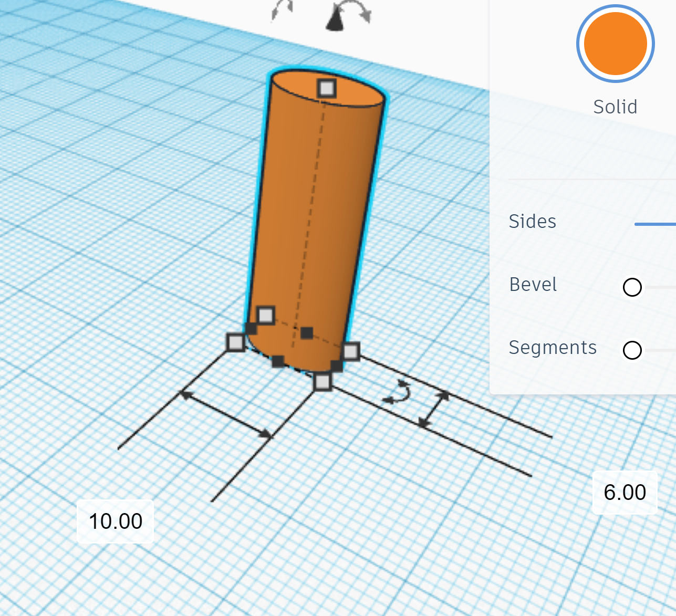Click the Segments slider handle

click(632, 350)
